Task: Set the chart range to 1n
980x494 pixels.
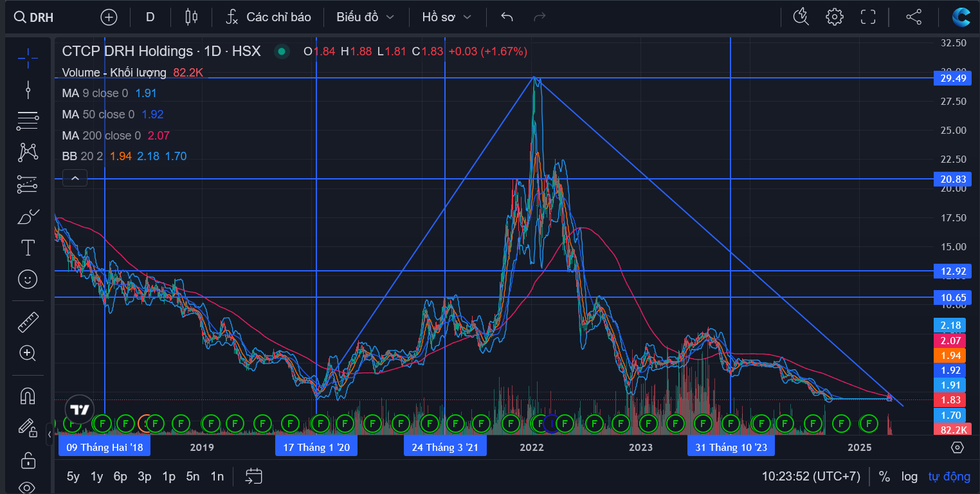Action: pyautogui.click(x=217, y=477)
